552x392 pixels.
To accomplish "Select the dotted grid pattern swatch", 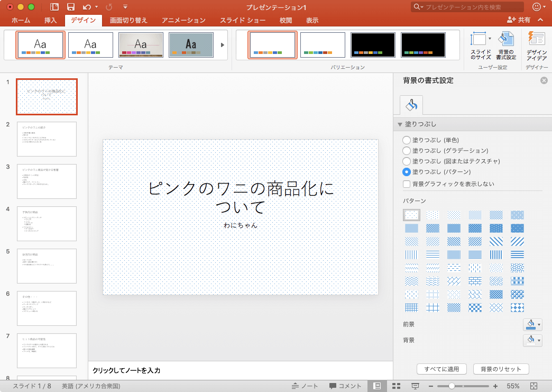I will 411,215.
